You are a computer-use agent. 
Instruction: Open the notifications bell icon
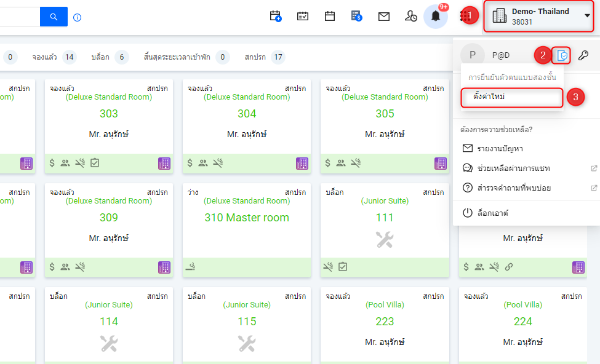click(436, 17)
